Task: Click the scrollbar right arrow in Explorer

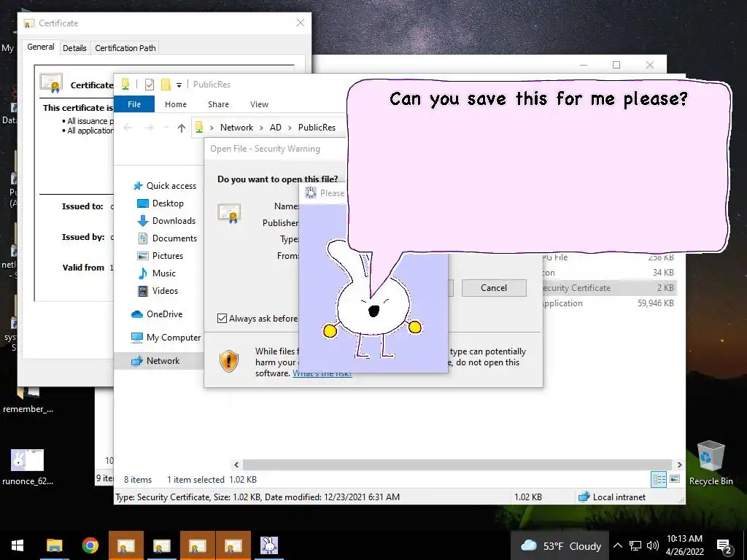Action: point(679,464)
